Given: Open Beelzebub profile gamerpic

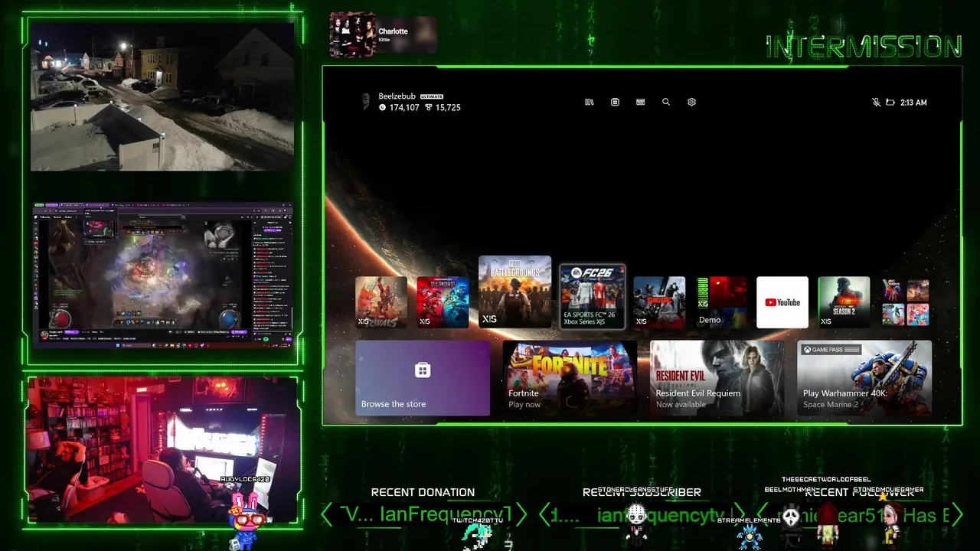Looking at the screenshot, I should tap(366, 102).
